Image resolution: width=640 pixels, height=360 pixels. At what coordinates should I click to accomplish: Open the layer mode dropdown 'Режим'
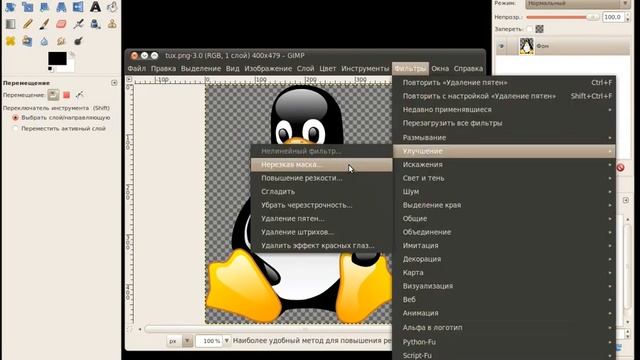click(x=577, y=4)
